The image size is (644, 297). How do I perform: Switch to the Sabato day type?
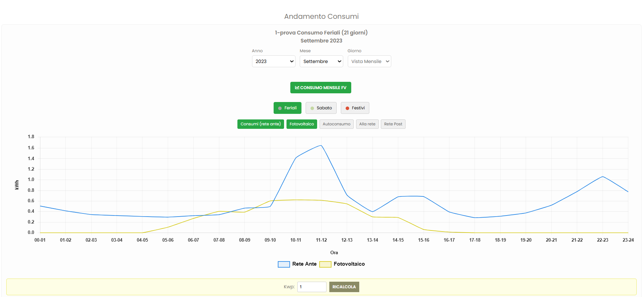321,108
